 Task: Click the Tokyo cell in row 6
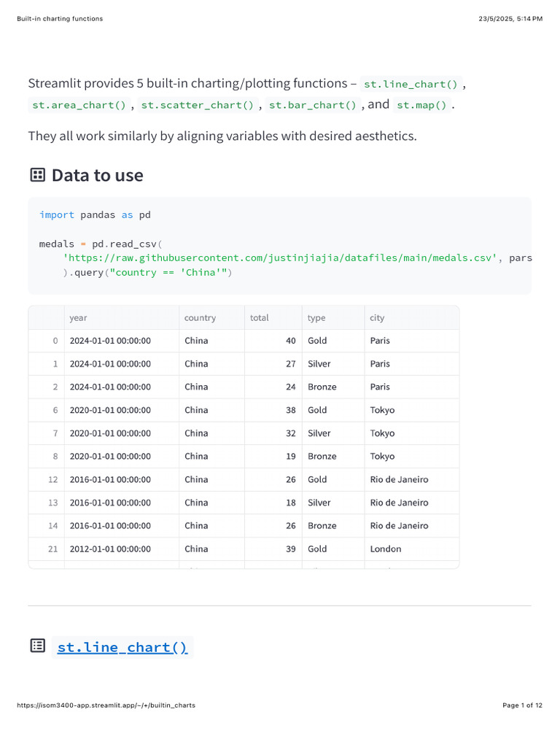coord(412,410)
